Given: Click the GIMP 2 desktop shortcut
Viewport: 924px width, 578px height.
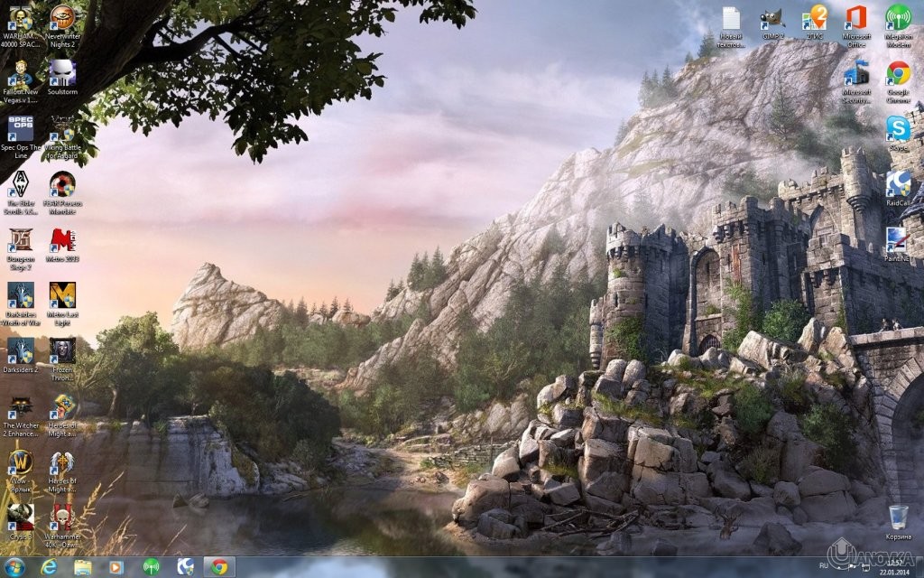Looking at the screenshot, I should click(772, 23).
